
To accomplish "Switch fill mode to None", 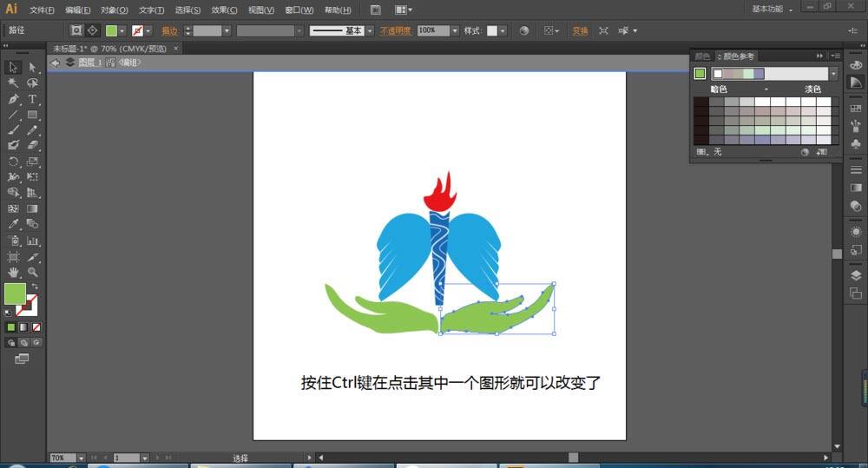I will tap(36, 327).
